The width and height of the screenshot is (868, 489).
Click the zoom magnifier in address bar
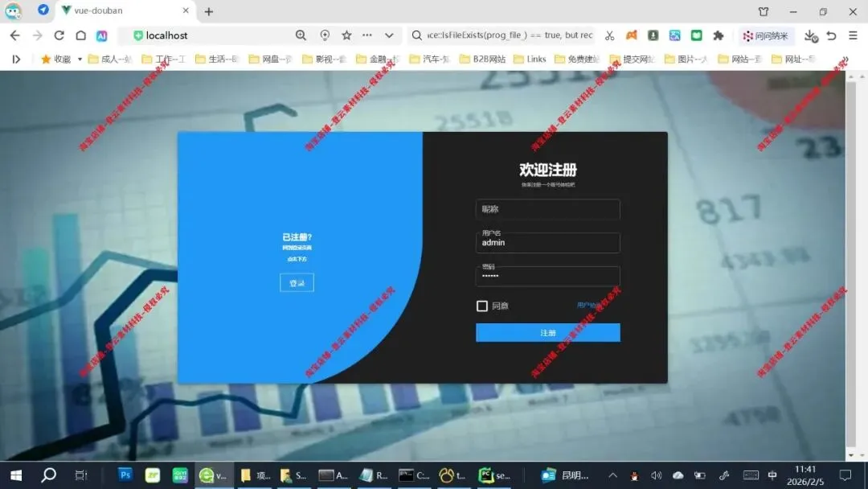[301, 35]
